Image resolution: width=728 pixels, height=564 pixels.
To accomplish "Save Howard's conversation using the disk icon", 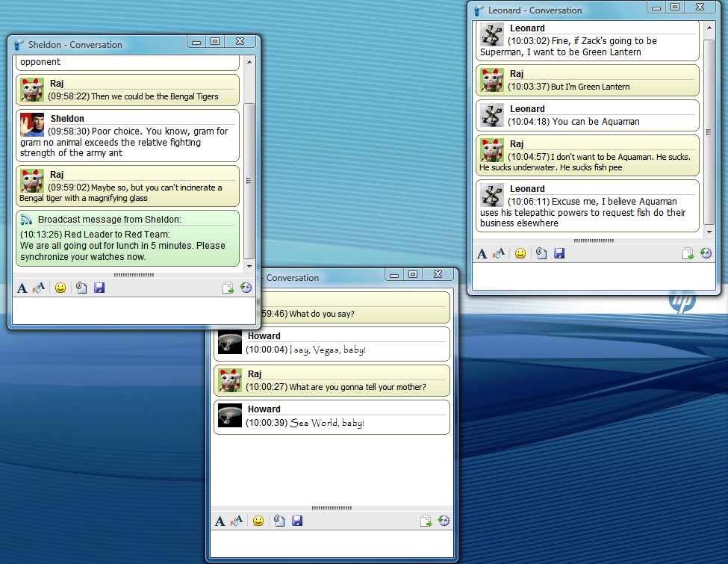I will click(297, 521).
